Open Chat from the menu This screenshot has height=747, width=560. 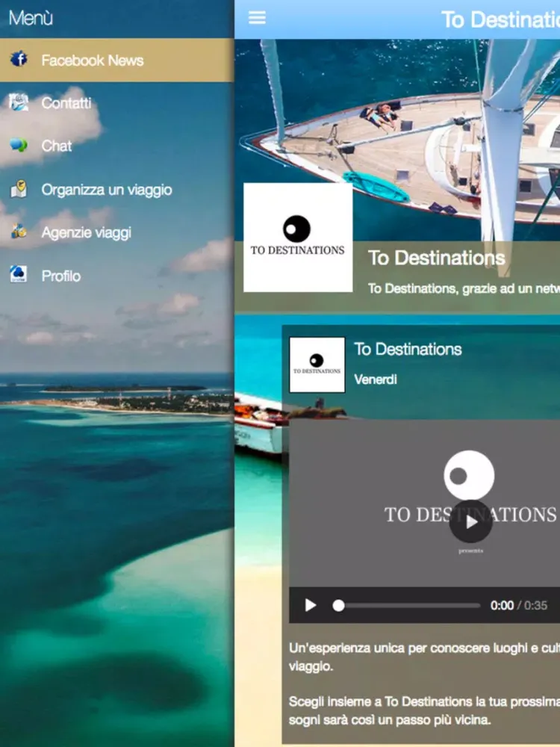pos(116,146)
